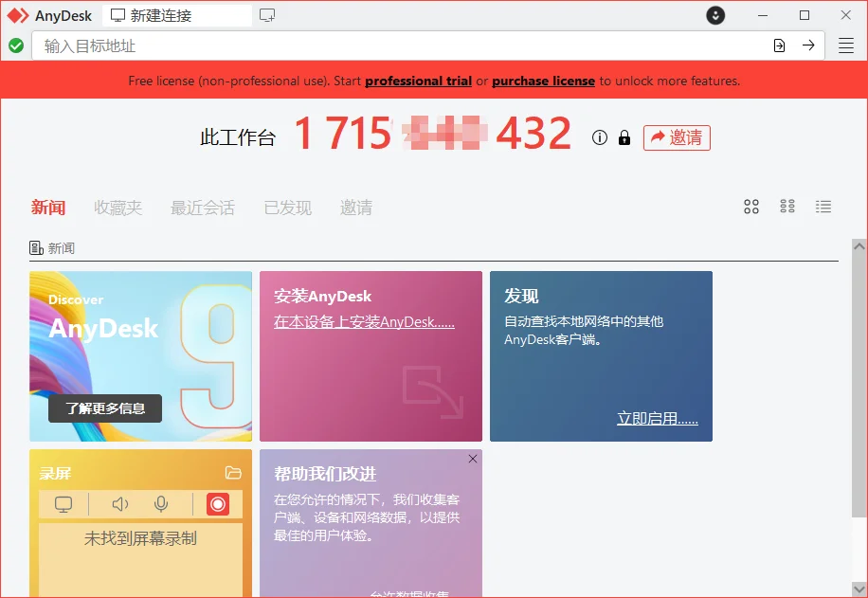Image resolution: width=868 pixels, height=598 pixels.
Task: Open the hamburger main menu
Action: click(846, 45)
